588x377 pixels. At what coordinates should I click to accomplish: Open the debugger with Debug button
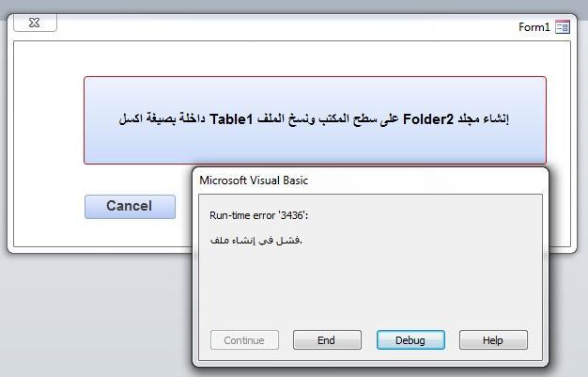(x=410, y=339)
